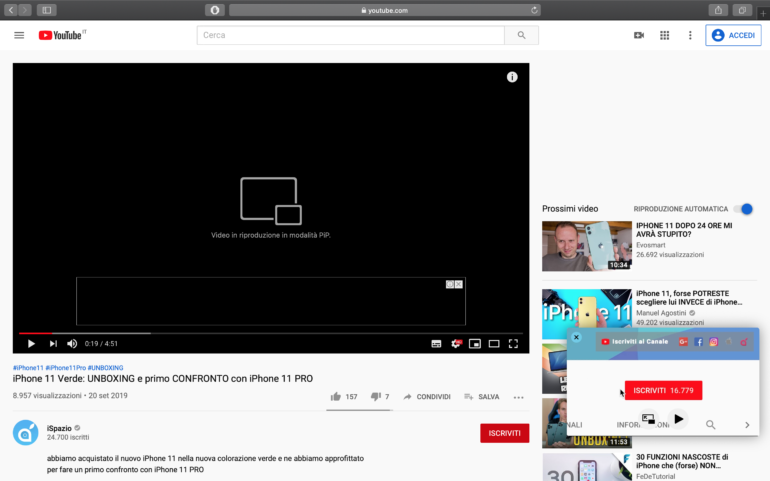Go to the YouTube home logo
This screenshot has width=770, height=481.
point(62,35)
